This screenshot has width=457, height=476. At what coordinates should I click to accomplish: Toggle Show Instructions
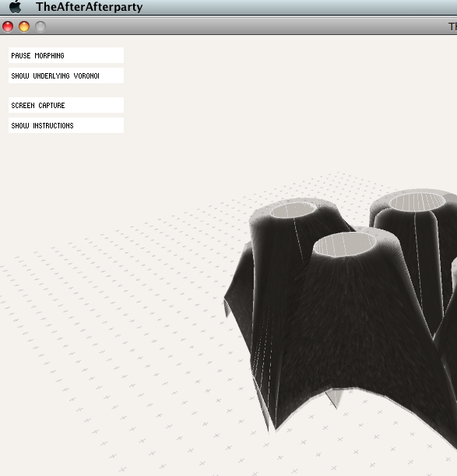click(x=66, y=125)
